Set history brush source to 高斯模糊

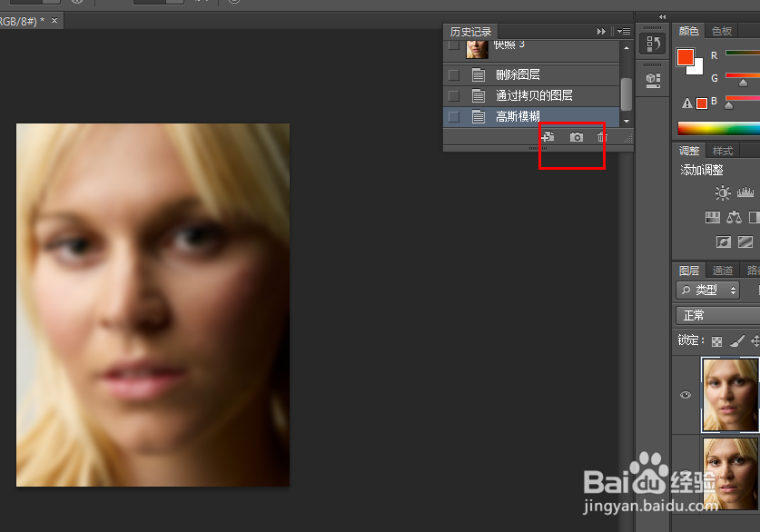pos(454,117)
